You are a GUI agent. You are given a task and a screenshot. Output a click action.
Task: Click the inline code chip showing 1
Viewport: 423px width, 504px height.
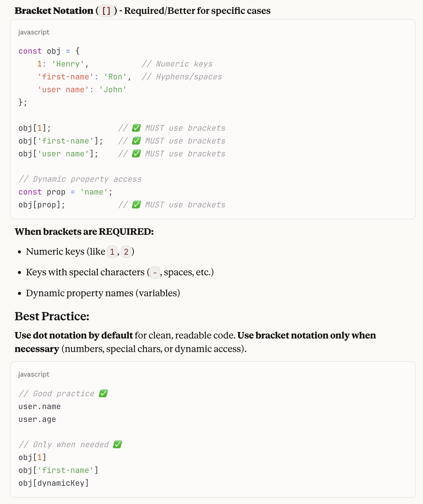click(x=112, y=252)
